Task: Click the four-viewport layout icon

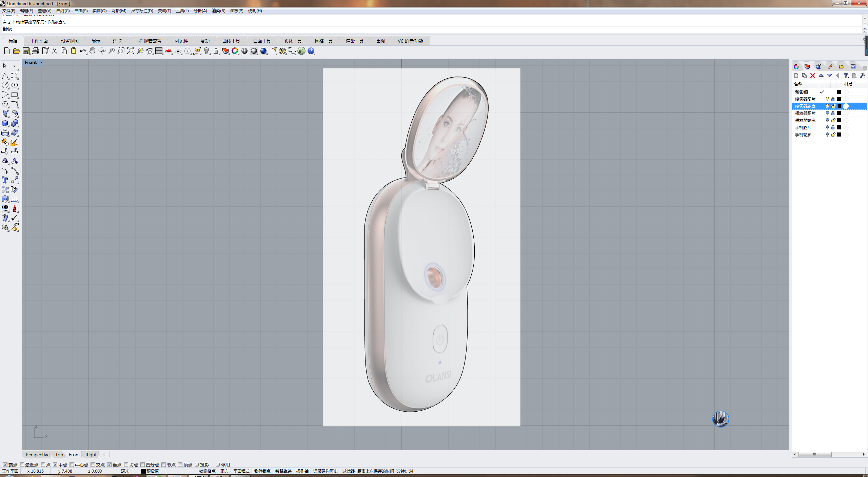Action: (x=159, y=51)
